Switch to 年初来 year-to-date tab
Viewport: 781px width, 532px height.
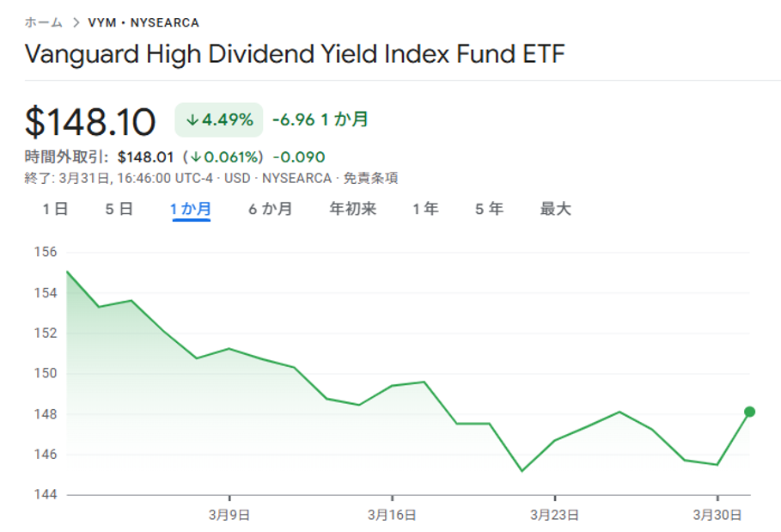[x=353, y=209]
